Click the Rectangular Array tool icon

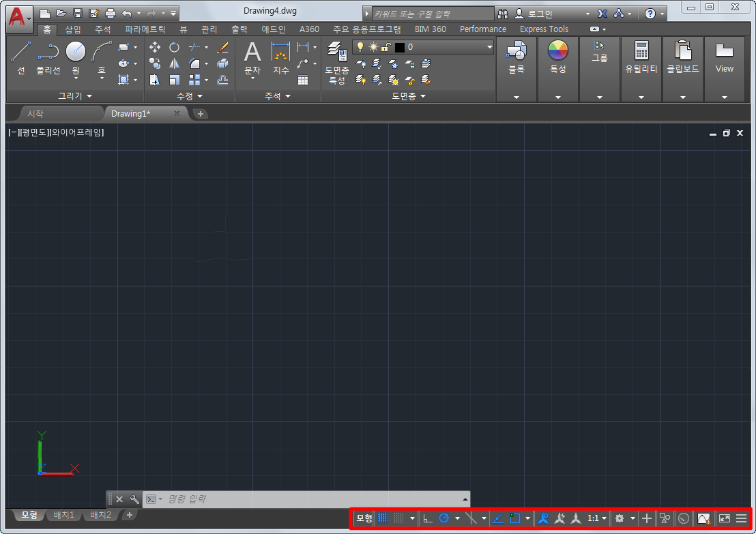(194, 80)
